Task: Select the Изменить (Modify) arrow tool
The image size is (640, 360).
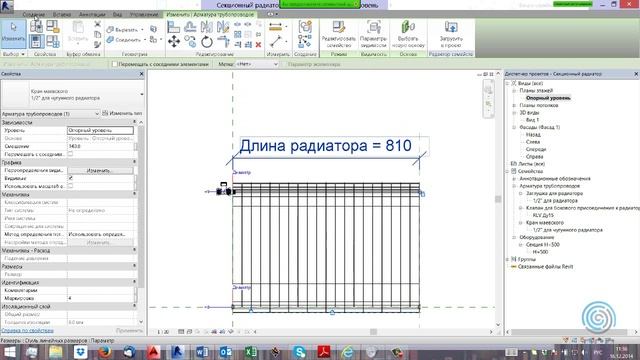Action: (x=13, y=33)
